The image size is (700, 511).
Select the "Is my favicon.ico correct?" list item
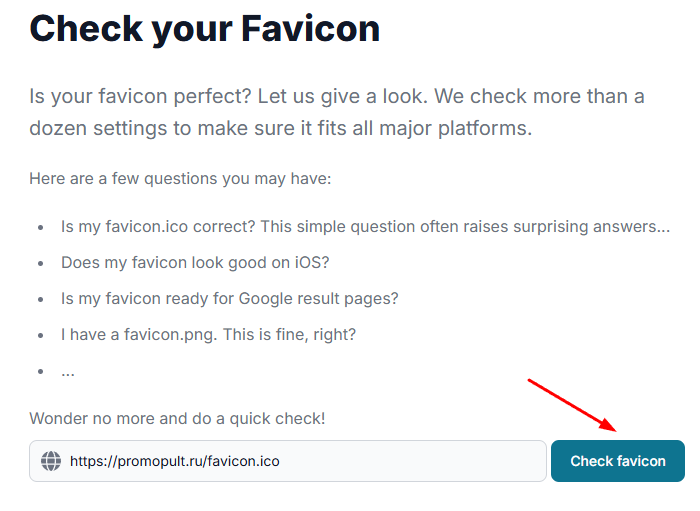(x=366, y=227)
